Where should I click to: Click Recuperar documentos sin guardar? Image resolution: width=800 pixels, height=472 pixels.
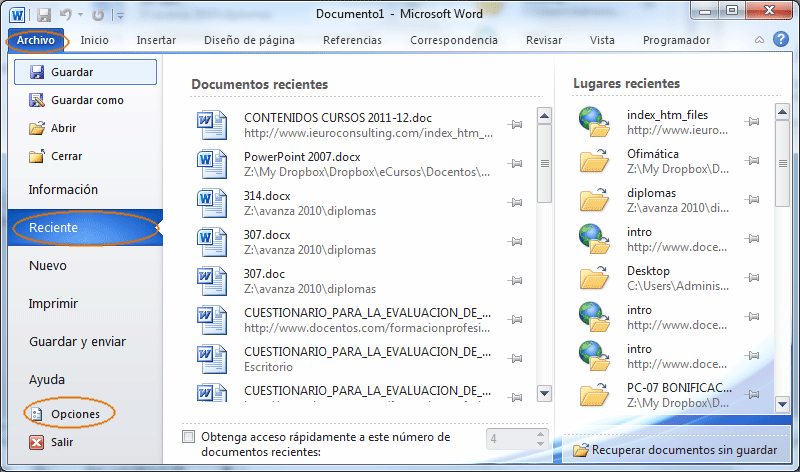tap(674, 450)
